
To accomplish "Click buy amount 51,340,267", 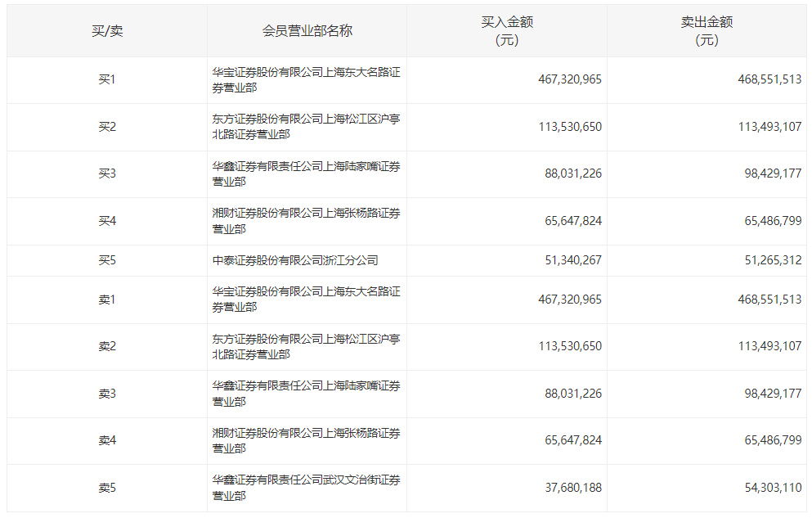I will (x=570, y=261).
